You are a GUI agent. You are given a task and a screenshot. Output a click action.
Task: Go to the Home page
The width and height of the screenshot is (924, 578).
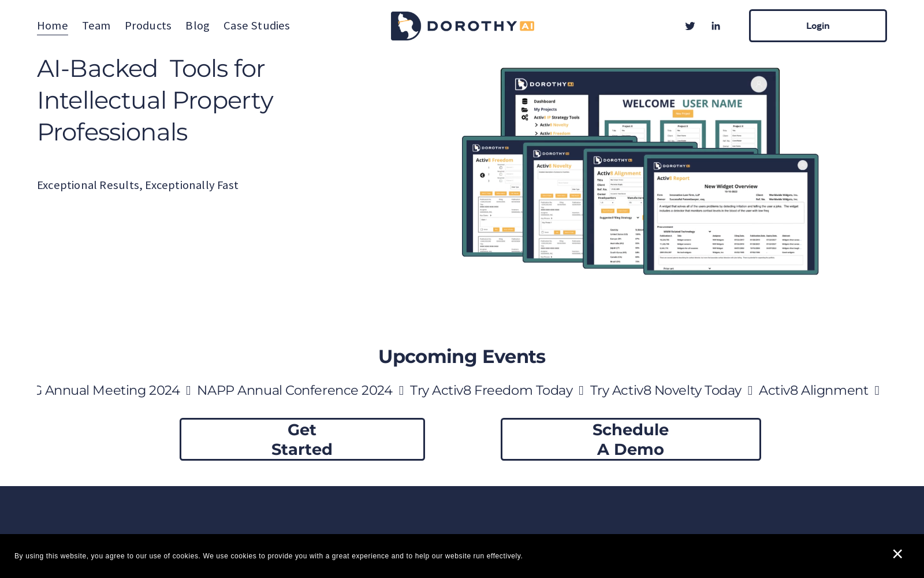pos(53,25)
